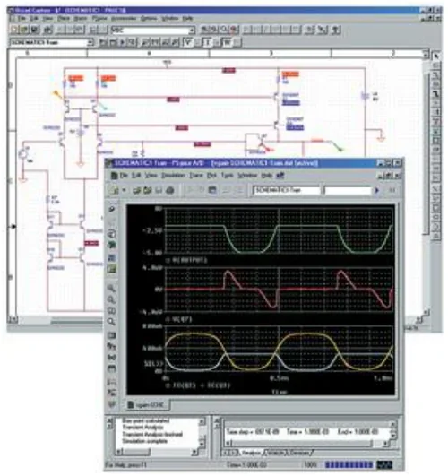The height and width of the screenshot is (476, 448).
Task: Click Save icon in Capture toolbar
Action: (x=34, y=30)
